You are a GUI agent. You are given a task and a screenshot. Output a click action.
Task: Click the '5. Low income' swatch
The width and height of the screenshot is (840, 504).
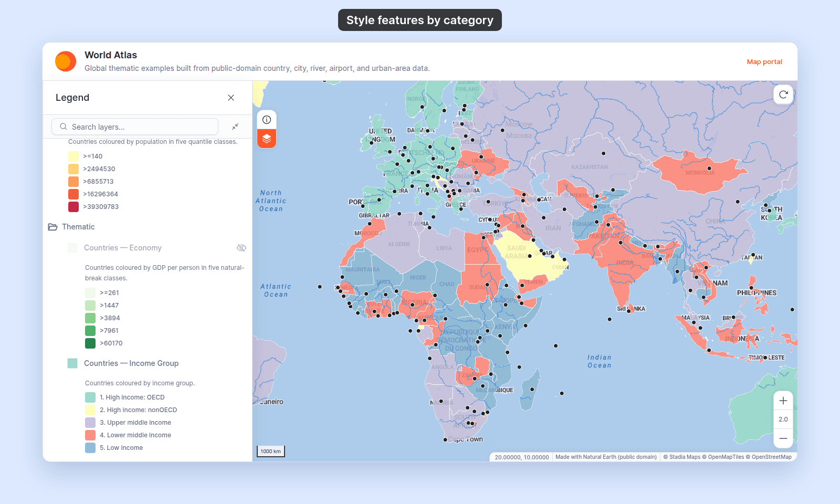click(x=90, y=448)
